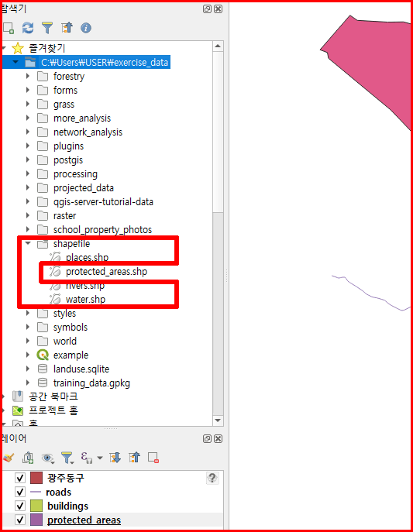Image resolution: width=413 pixels, height=532 pixels.
Task: Open Manage Map Themes eye icon
Action: click(47, 458)
